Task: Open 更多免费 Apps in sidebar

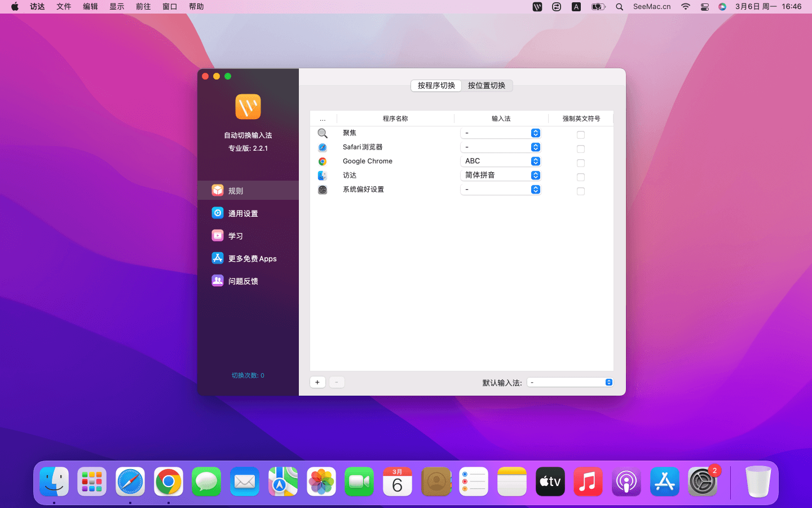Action: pos(251,259)
